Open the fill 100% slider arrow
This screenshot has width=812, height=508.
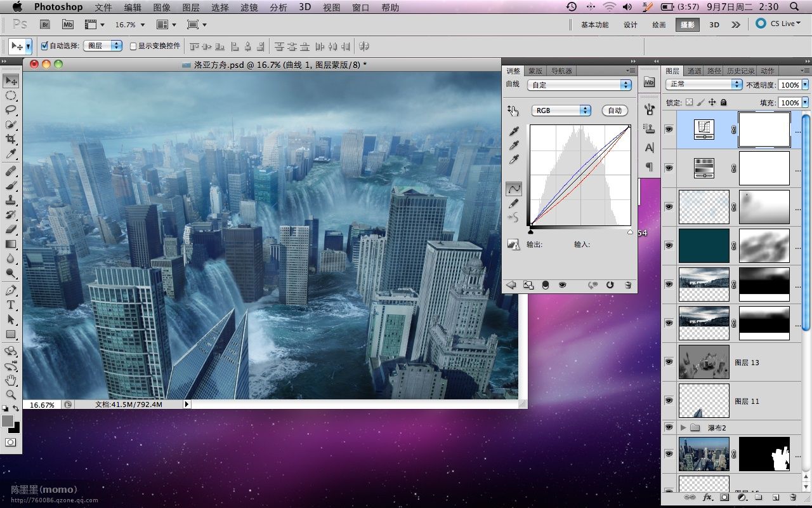point(806,102)
